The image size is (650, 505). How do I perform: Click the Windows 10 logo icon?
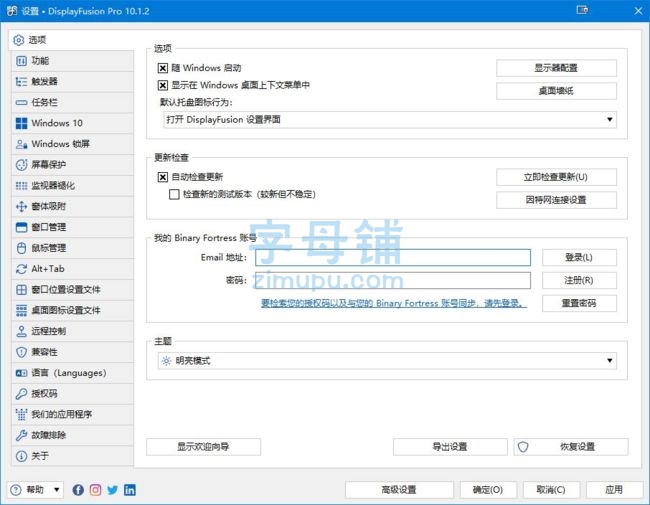pyautogui.click(x=21, y=123)
